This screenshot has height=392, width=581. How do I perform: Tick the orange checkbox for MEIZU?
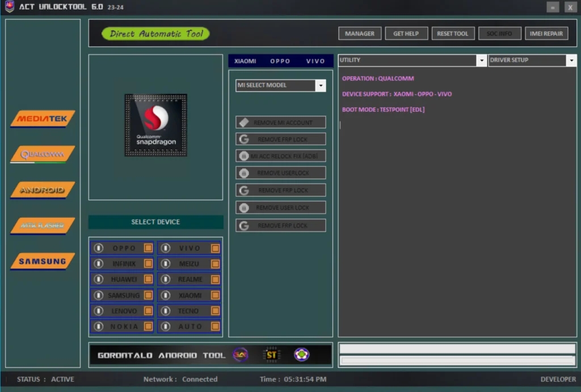tap(215, 263)
